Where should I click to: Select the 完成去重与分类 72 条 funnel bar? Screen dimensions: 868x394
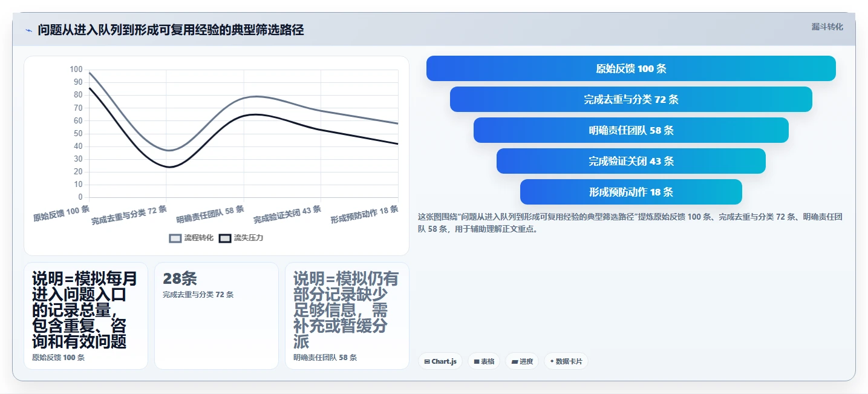pyautogui.click(x=631, y=99)
